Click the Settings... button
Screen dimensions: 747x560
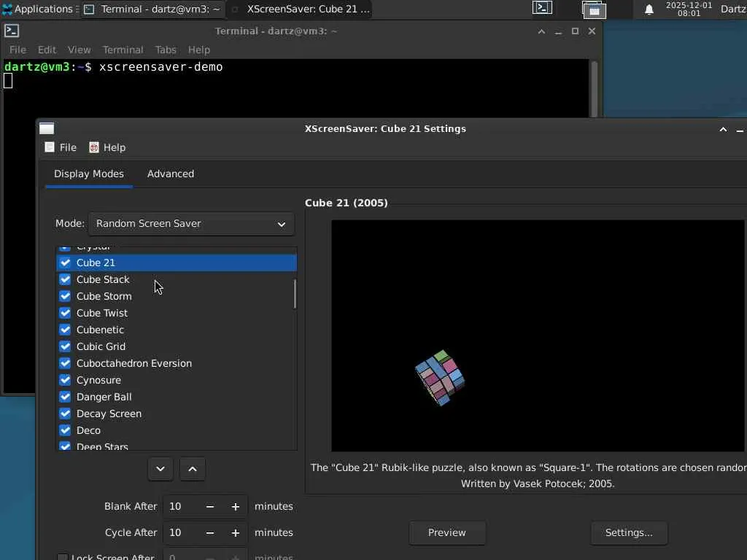629,533
